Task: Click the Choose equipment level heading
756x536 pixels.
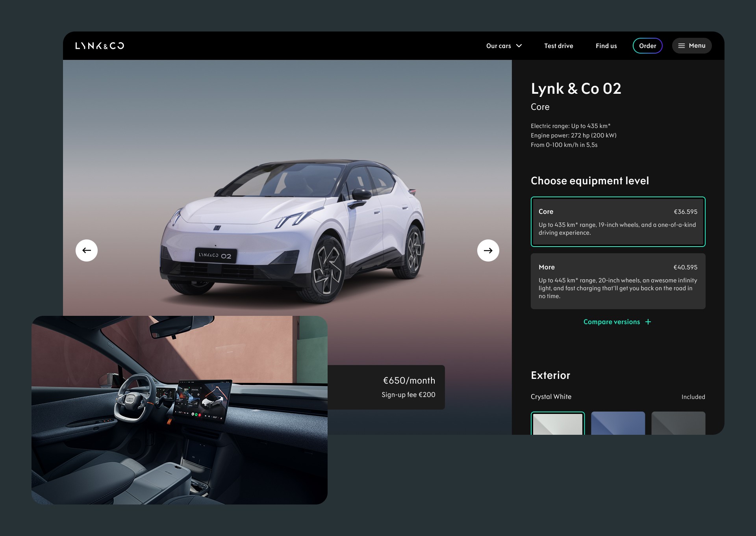Action: [x=590, y=181]
